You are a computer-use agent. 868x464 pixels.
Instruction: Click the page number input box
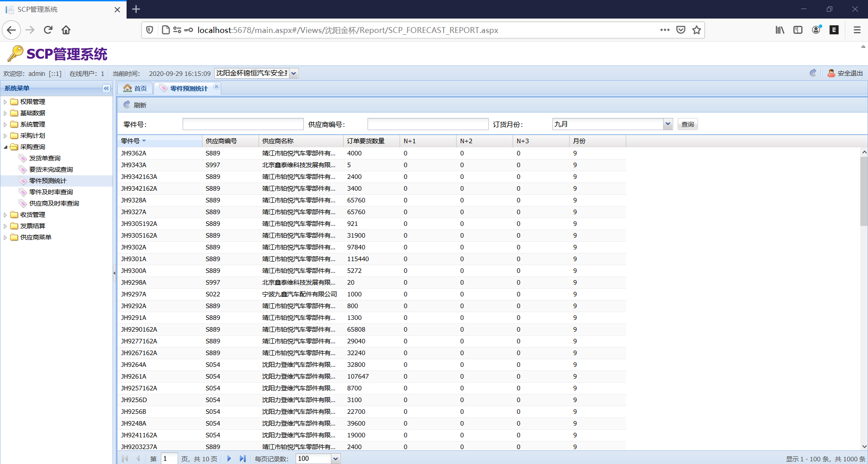[x=169, y=459]
